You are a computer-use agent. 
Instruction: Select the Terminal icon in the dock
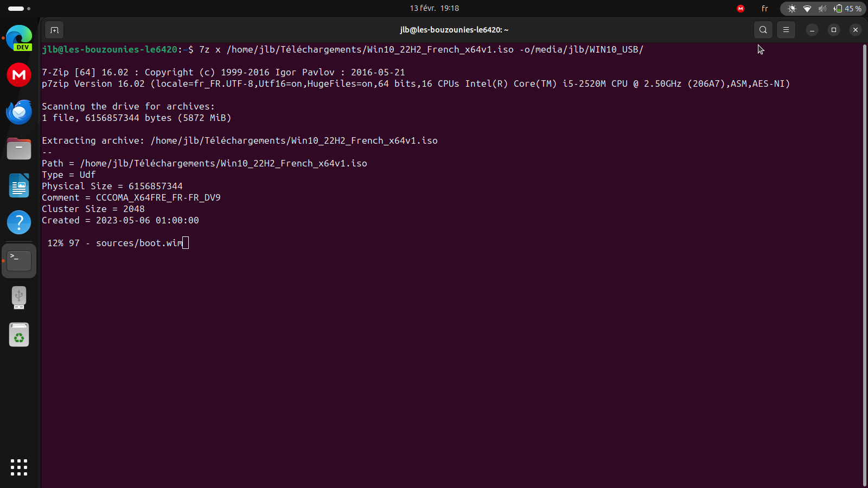(19, 261)
